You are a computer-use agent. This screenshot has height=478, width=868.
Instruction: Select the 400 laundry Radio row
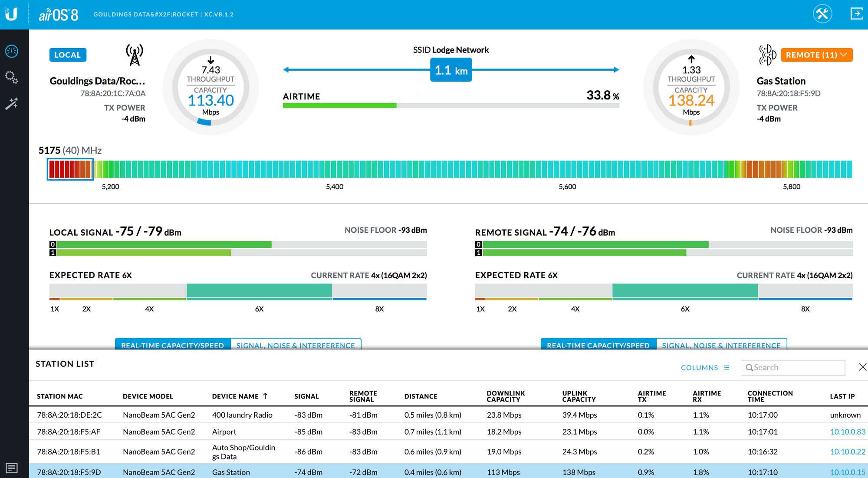click(x=448, y=415)
